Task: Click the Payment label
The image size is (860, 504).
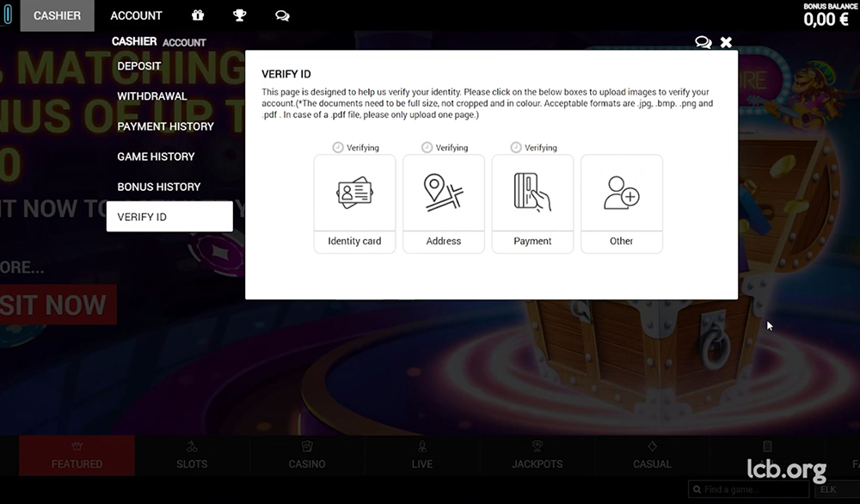Action: click(x=532, y=241)
